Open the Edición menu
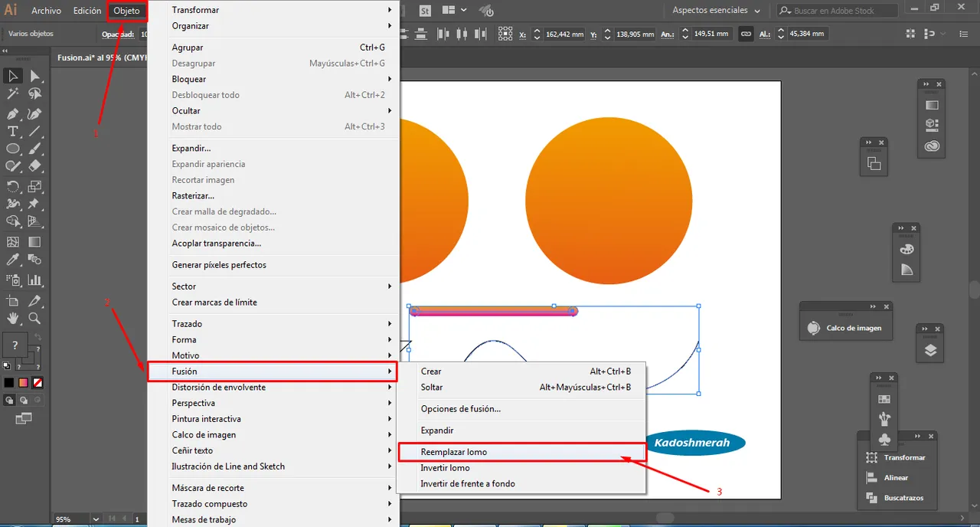The image size is (980, 527). coord(87,11)
